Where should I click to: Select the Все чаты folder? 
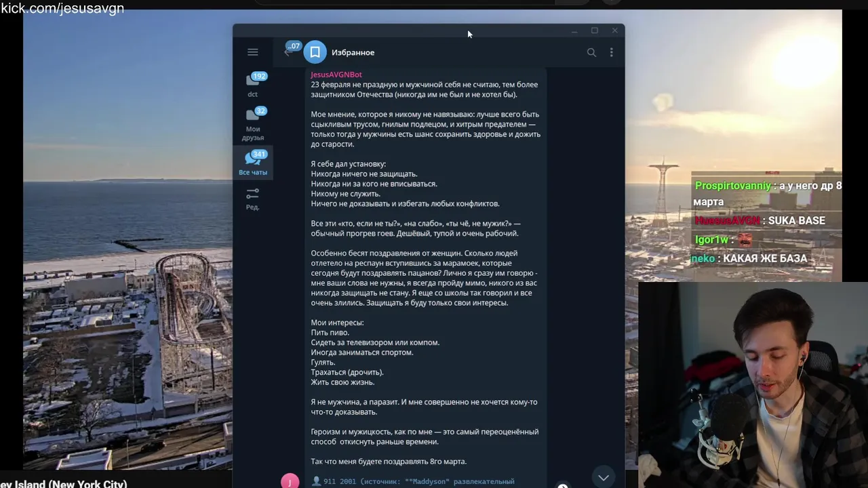253,163
